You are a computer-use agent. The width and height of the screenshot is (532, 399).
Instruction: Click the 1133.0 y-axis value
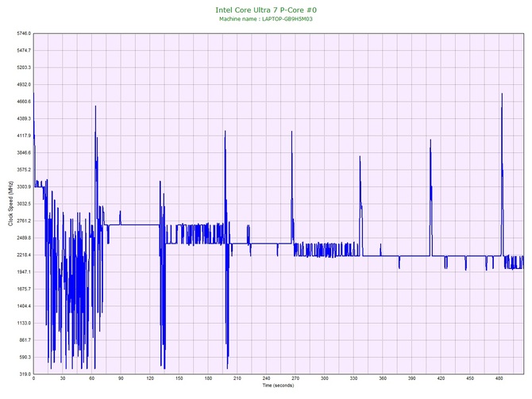click(24, 323)
